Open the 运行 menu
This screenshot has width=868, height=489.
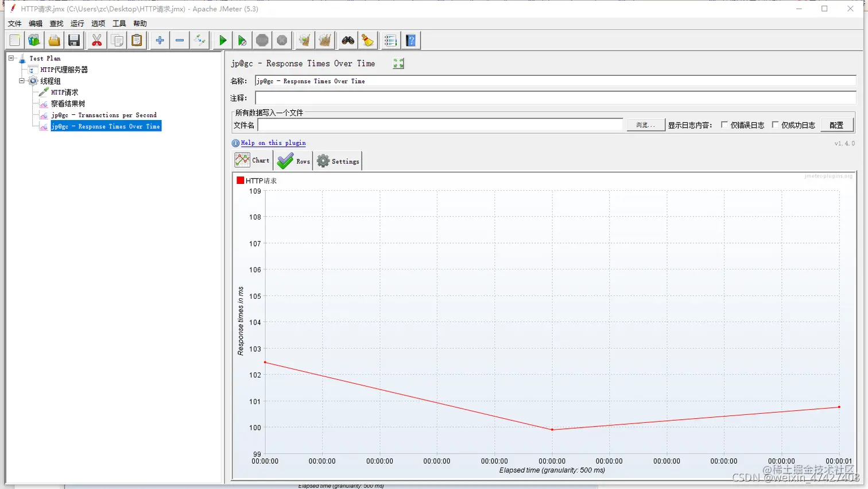[x=77, y=24]
